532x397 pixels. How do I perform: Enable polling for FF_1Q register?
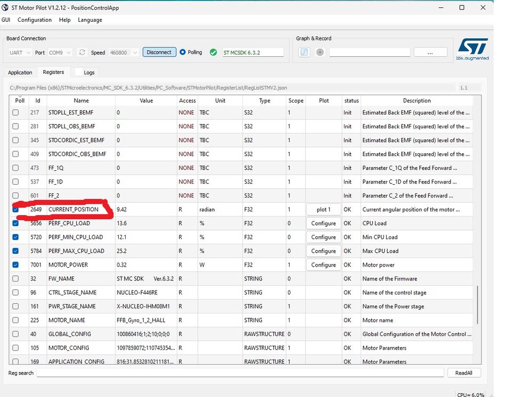15,168
